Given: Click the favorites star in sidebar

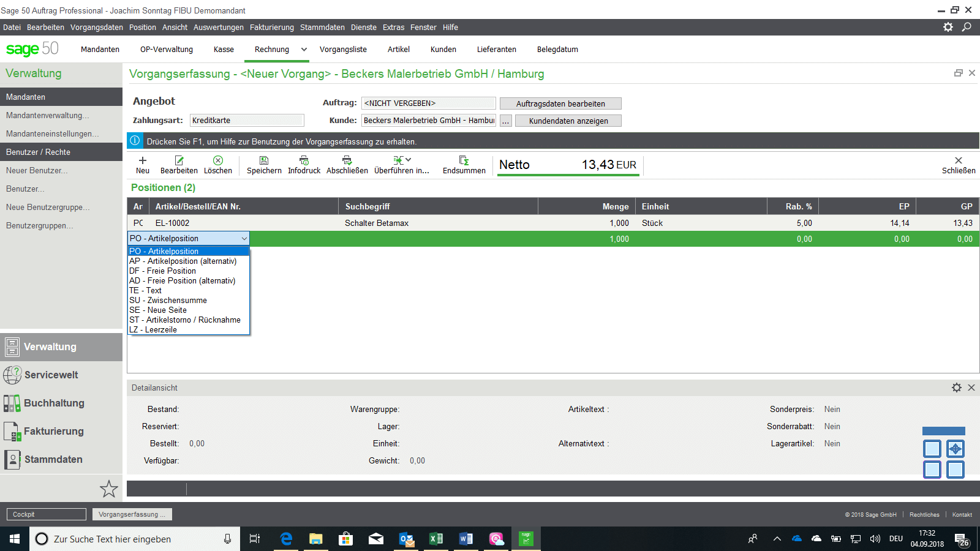Looking at the screenshot, I should (108, 489).
